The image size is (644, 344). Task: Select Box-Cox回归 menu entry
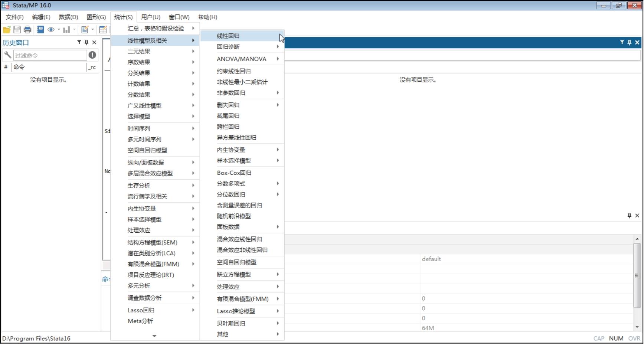(x=242, y=173)
